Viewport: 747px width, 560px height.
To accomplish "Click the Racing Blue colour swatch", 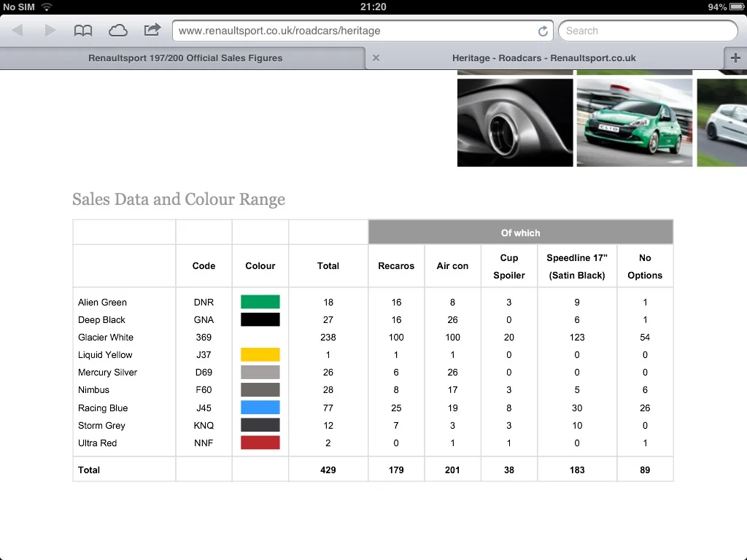I will tap(260, 408).
